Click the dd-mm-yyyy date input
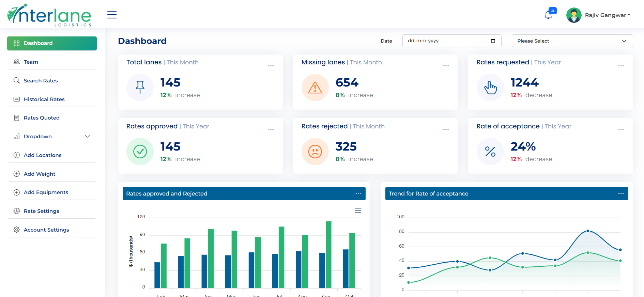Screen dimensions: 644x297 click(452, 41)
